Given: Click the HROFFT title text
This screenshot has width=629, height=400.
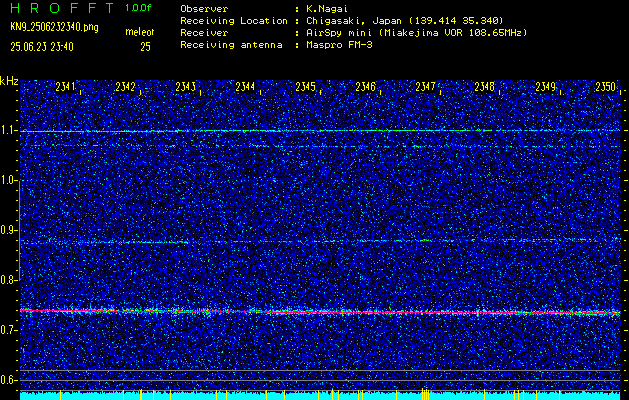Looking at the screenshot, I should [x=63, y=8].
